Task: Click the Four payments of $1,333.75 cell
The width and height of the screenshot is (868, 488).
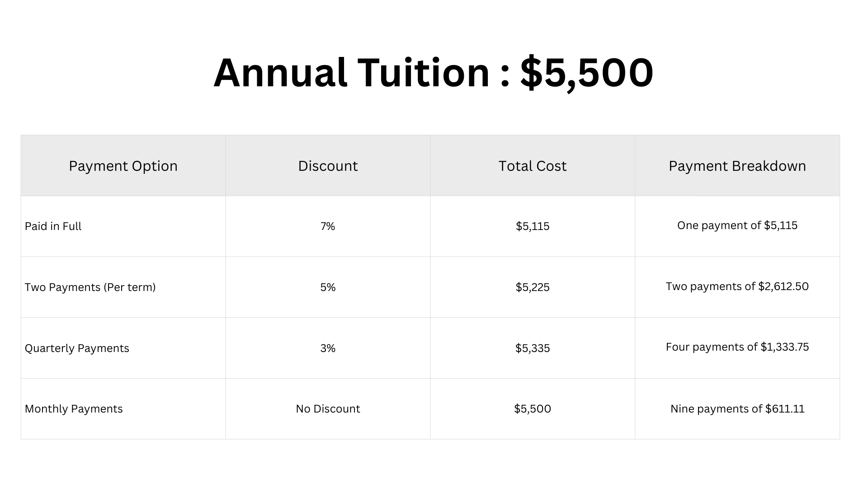Action: 737,347
